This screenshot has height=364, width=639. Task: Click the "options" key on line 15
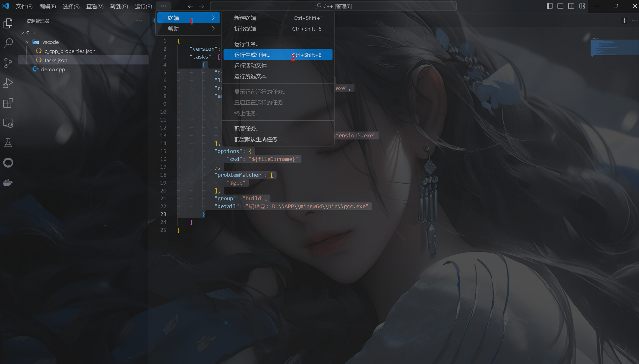tap(228, 151)
